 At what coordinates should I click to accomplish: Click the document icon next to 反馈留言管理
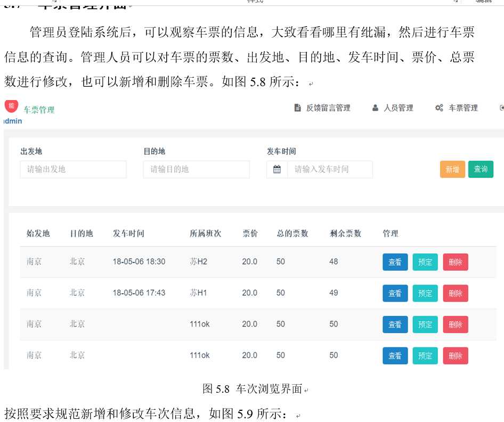pyautogui.click(x=298, y=108)
